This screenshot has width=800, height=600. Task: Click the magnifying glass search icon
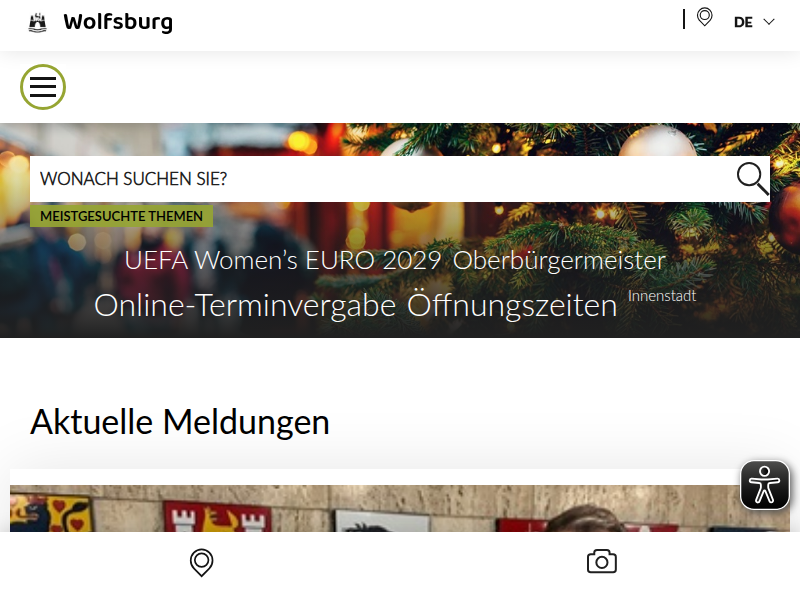[x=753, y=179]
